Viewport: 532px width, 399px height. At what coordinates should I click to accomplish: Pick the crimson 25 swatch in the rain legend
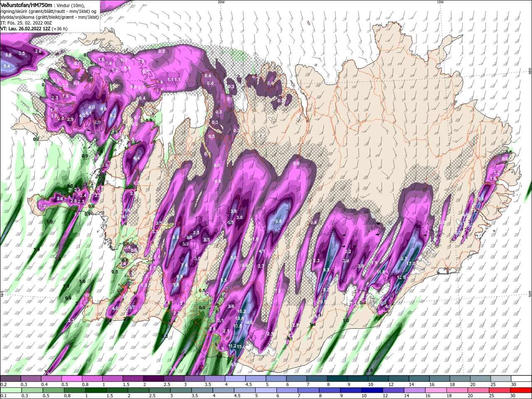500,390
